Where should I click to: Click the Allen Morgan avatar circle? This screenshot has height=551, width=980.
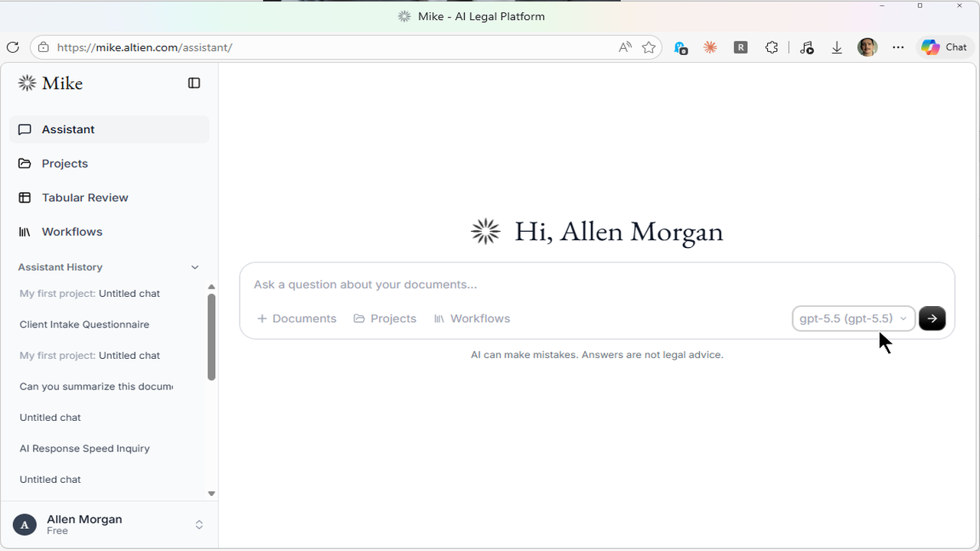click(24, 525)
